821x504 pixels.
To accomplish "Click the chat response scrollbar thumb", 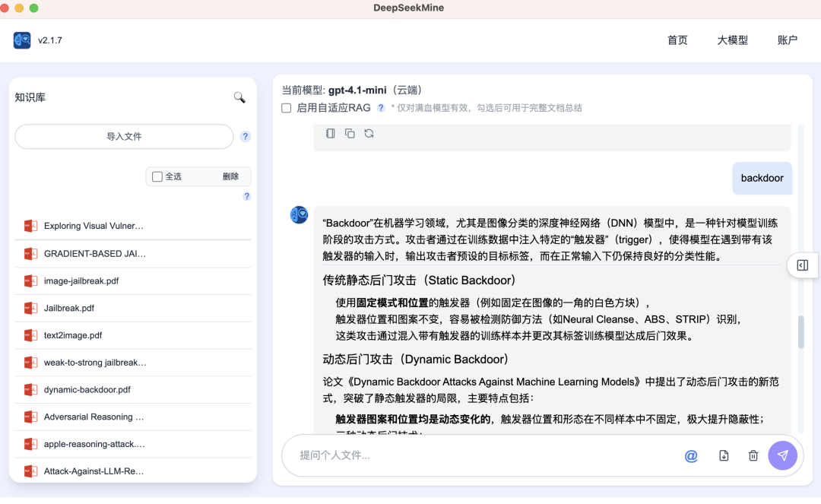I will click(x=801, y=331).
